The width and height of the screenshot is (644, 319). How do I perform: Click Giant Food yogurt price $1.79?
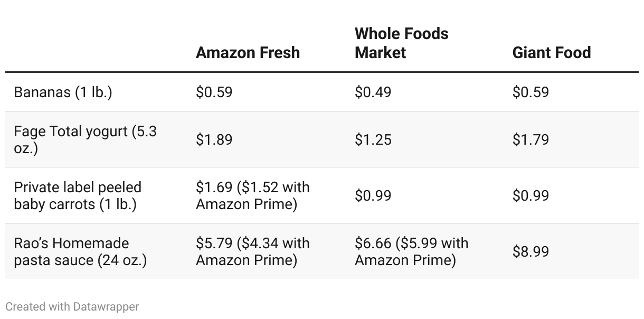[531, 139]
